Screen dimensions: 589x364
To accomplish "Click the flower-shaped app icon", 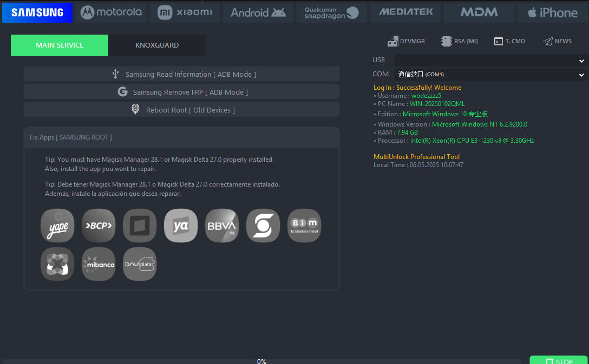I will coord(57,264).
